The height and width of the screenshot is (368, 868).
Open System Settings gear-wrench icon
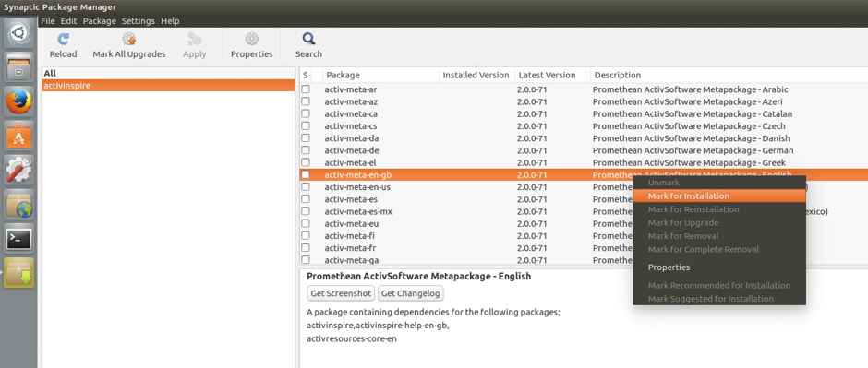18,170
